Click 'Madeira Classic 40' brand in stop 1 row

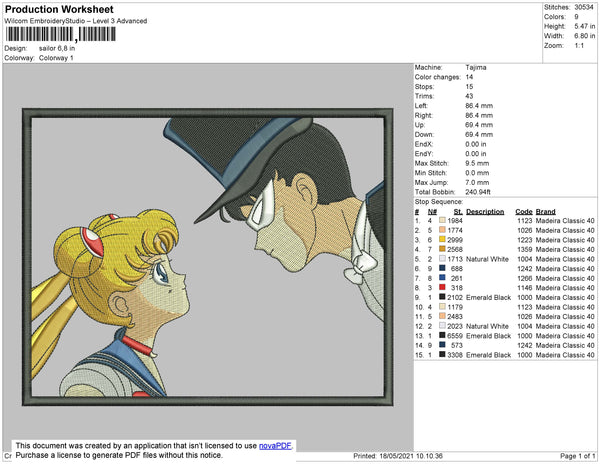(565, 221)
